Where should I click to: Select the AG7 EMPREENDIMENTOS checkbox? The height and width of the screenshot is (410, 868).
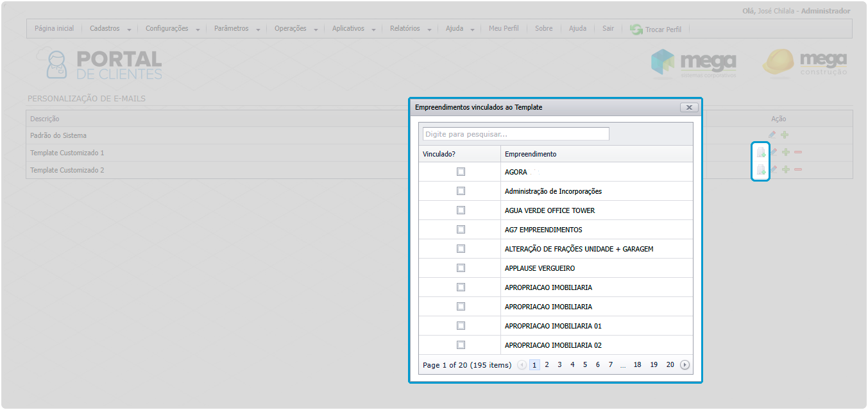461,230
